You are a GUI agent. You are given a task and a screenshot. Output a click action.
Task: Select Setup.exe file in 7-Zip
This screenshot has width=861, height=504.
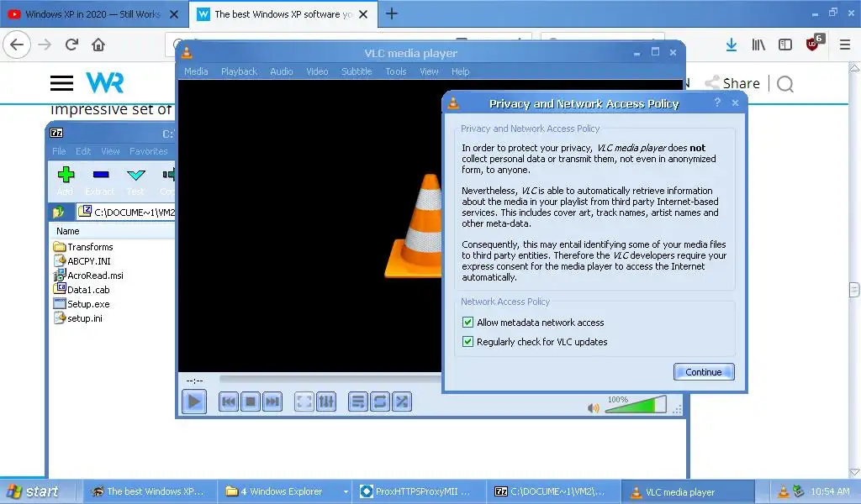pyautogui.click(x=82, y=304)
